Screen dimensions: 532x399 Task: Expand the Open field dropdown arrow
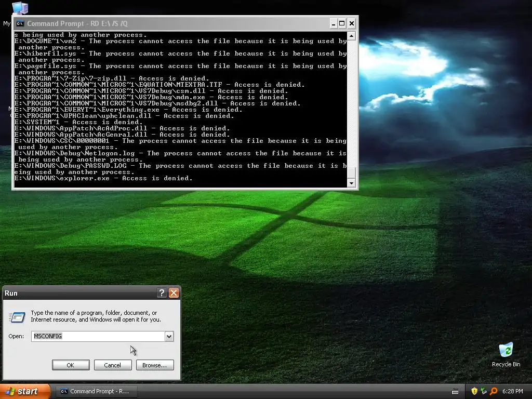coord(169,336)
